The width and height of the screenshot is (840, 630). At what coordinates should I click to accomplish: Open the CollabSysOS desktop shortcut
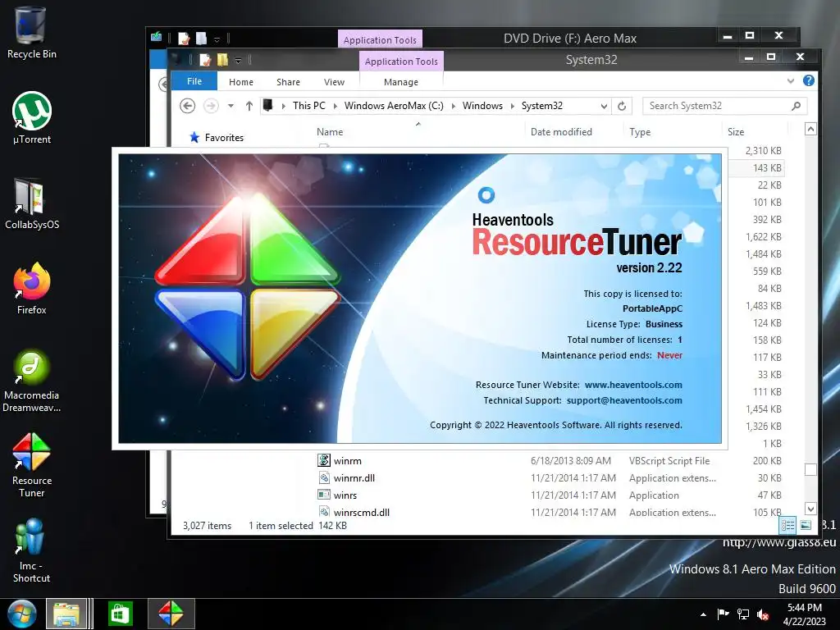[32, 203]
